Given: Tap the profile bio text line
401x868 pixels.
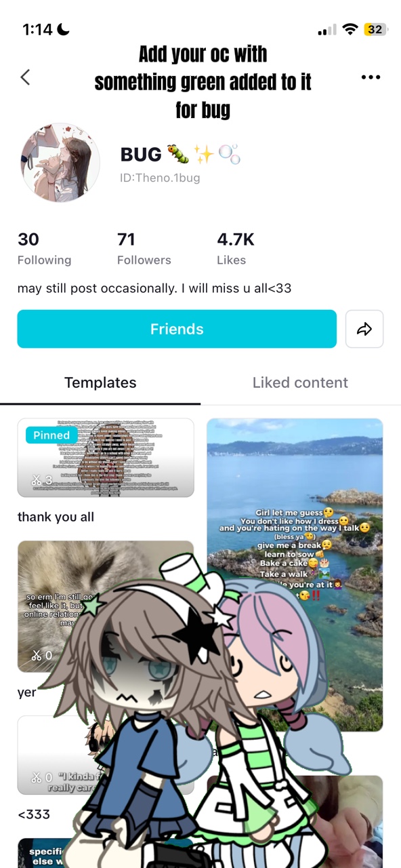Looking at the screenshot, I should [154, 288].
